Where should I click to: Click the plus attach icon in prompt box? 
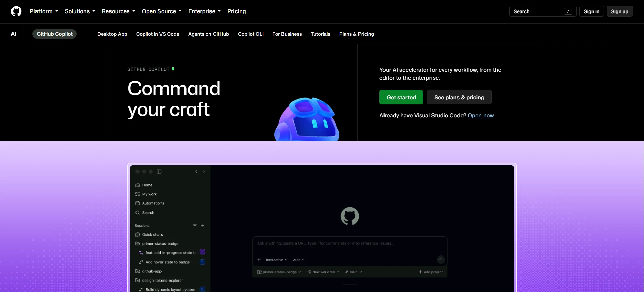click(259, 260)
